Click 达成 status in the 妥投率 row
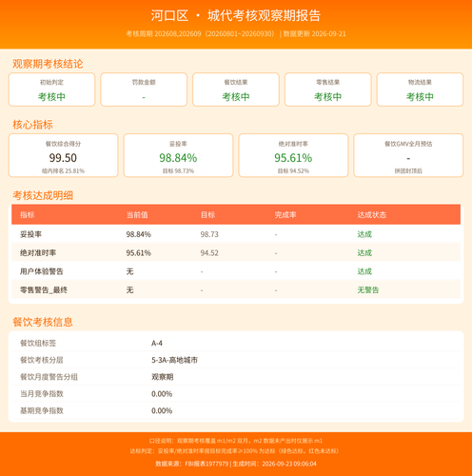Image resolution: width=472 pixels, height=476 pixels. 364,234
